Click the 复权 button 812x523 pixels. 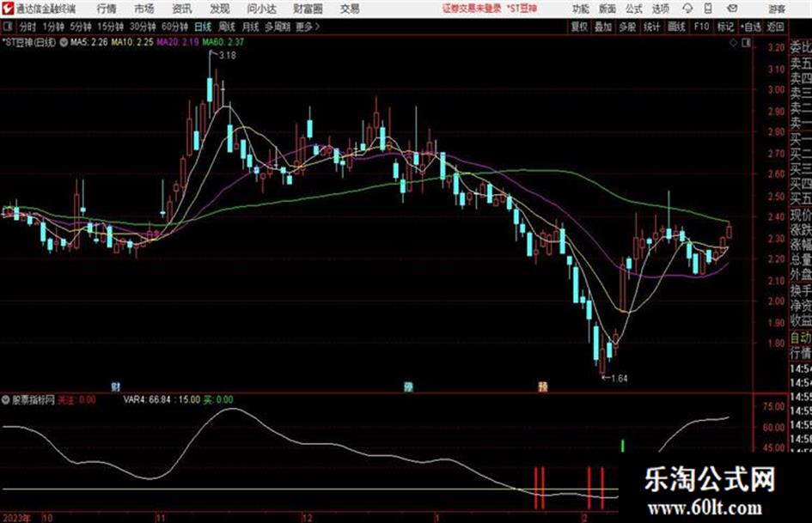(x=579, y=27)
